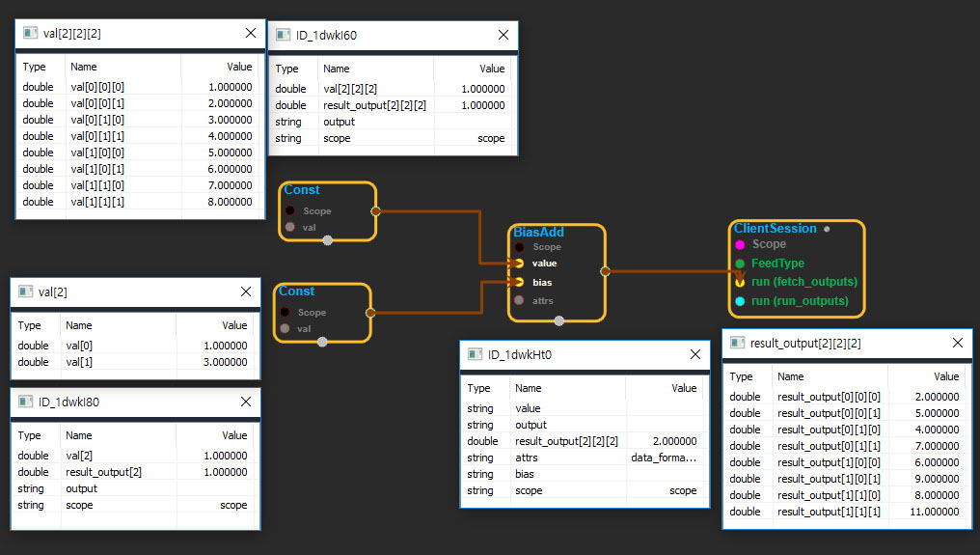Click the output port of upper Const node

tap(375, 209)
